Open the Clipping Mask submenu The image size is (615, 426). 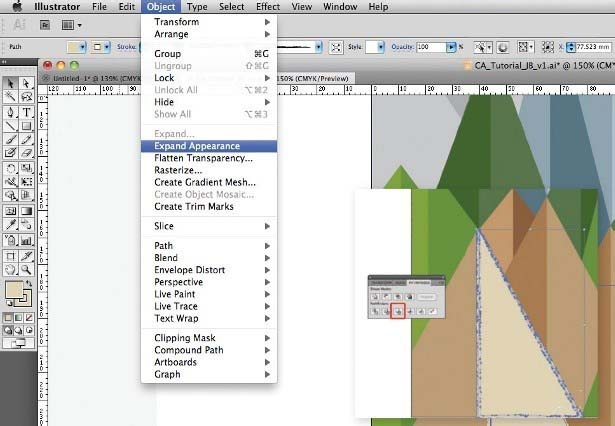pos(209,338)
